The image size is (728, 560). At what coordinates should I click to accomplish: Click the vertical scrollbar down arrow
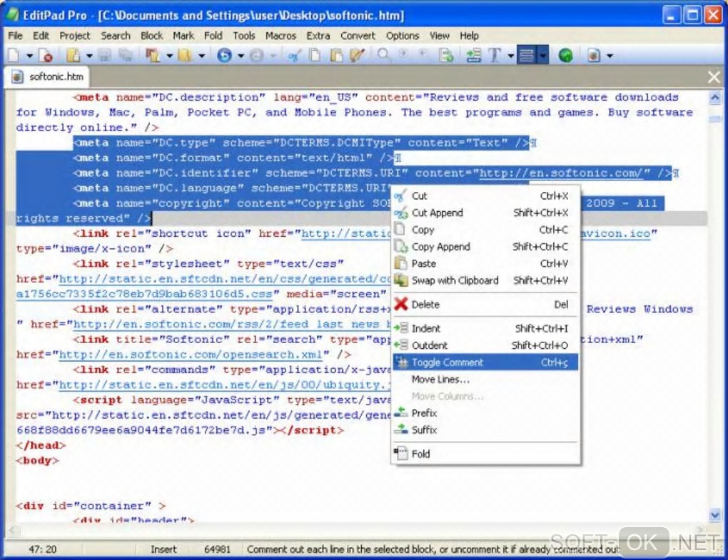715,514
